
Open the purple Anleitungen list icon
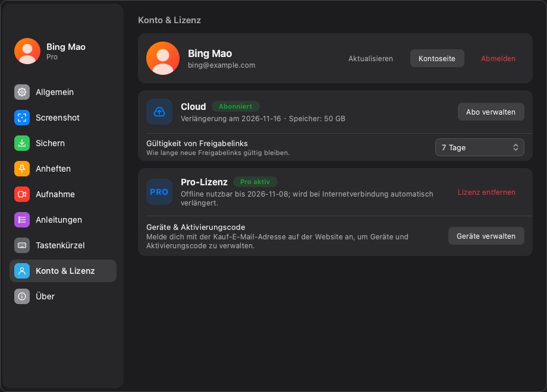[22, 220]
